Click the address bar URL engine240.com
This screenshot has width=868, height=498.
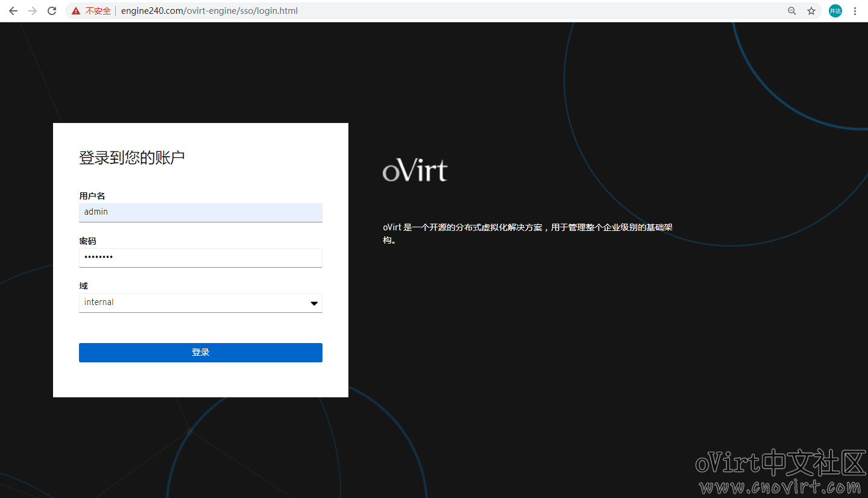click(209, 11)
